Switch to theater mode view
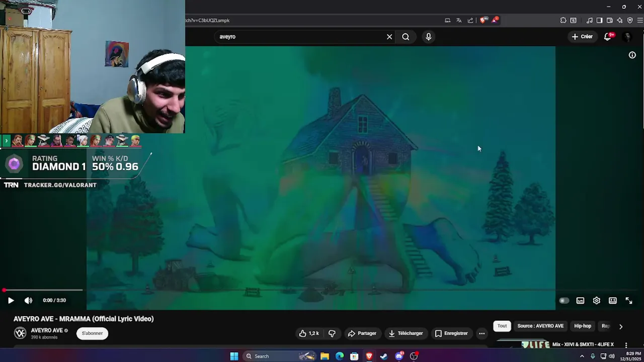 tap(612, 301)
